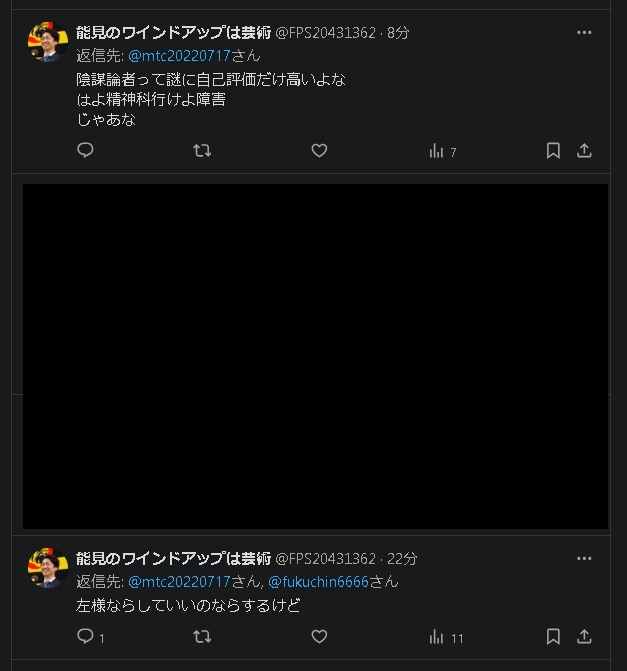Open more options on the 8分 tweet
Image resolution: width=627 pixels, height=671 pixels.
pos(584,33)
